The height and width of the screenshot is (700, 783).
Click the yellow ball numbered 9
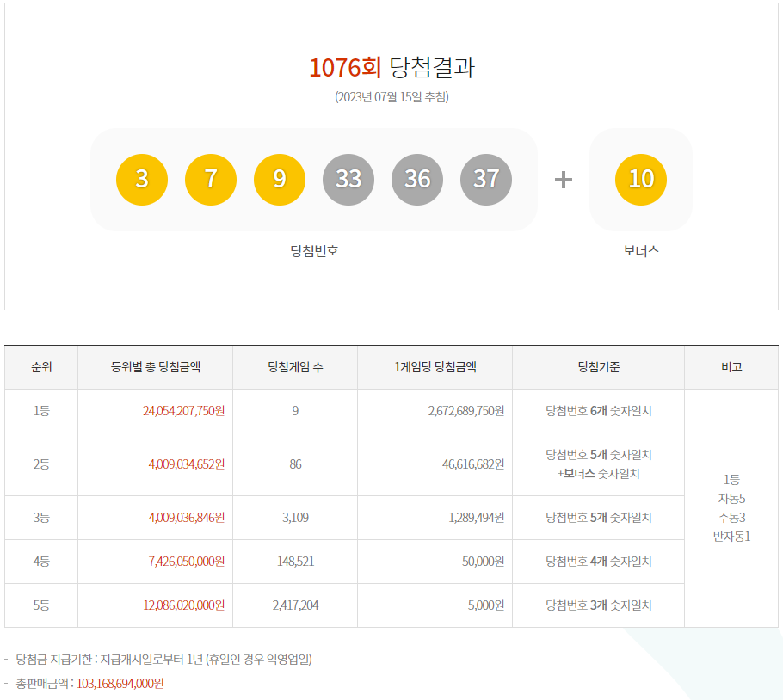(x=280, y=180)
